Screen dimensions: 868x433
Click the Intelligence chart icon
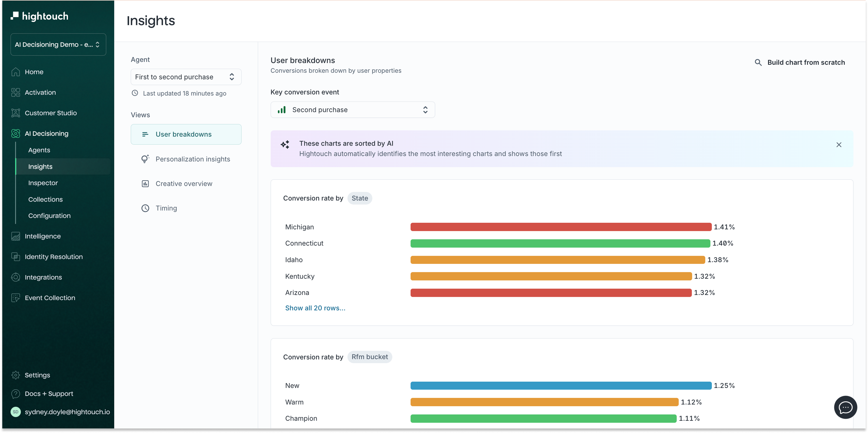15,236
